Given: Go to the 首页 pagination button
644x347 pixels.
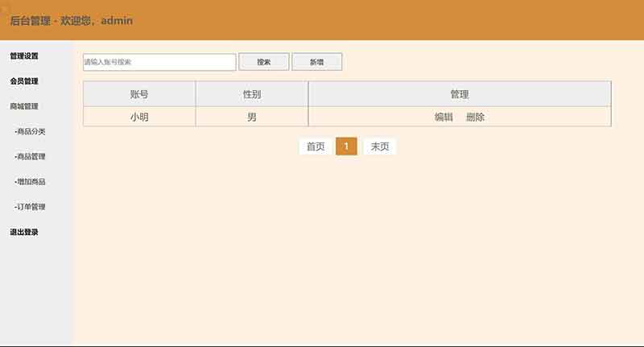Looking at the screenshot, I should pos(316,147).
